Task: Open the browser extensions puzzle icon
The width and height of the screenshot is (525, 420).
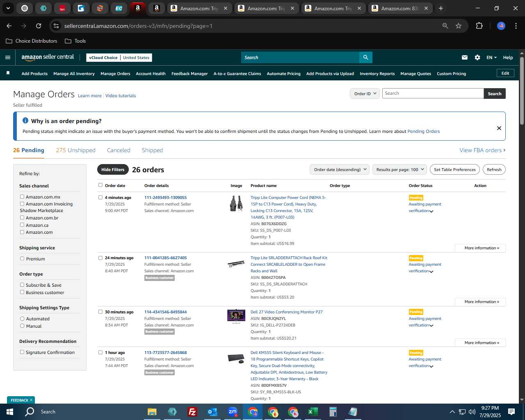Action: 479,26
